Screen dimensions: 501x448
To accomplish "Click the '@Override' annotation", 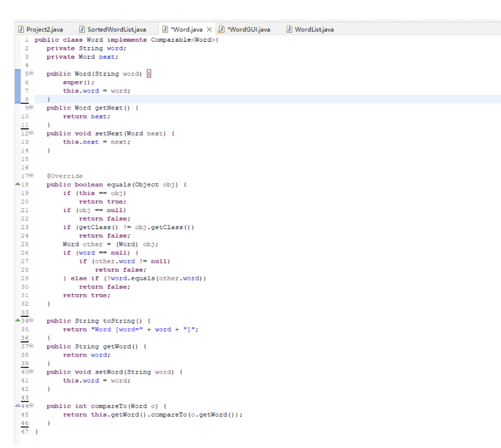I will (x=65, y=176).
